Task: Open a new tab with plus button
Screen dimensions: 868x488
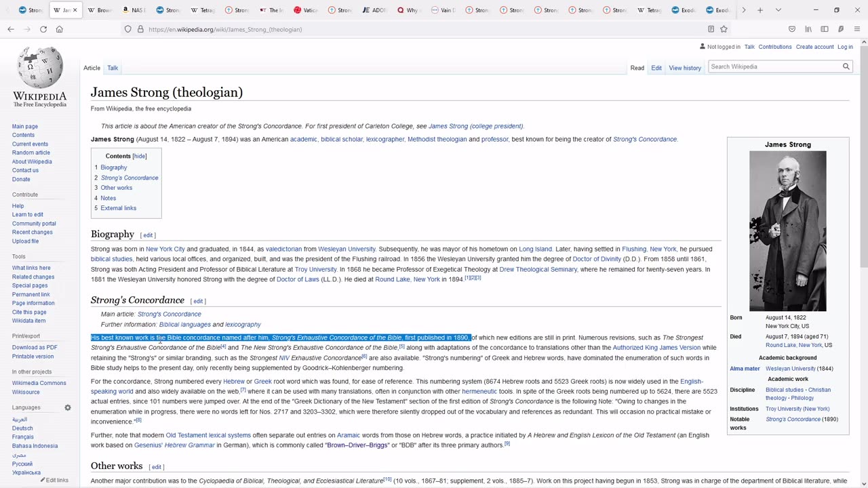Action: [x=760, y=10]
